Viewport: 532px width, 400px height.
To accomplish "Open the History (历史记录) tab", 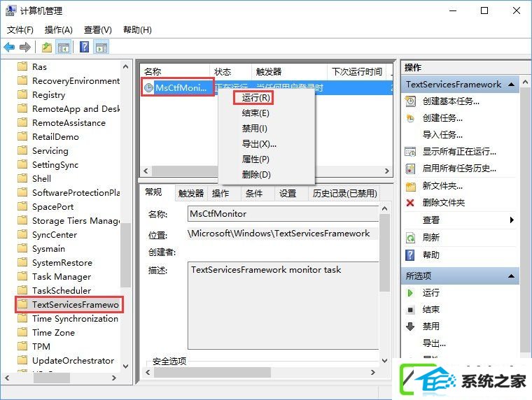I will pos(344,193).
